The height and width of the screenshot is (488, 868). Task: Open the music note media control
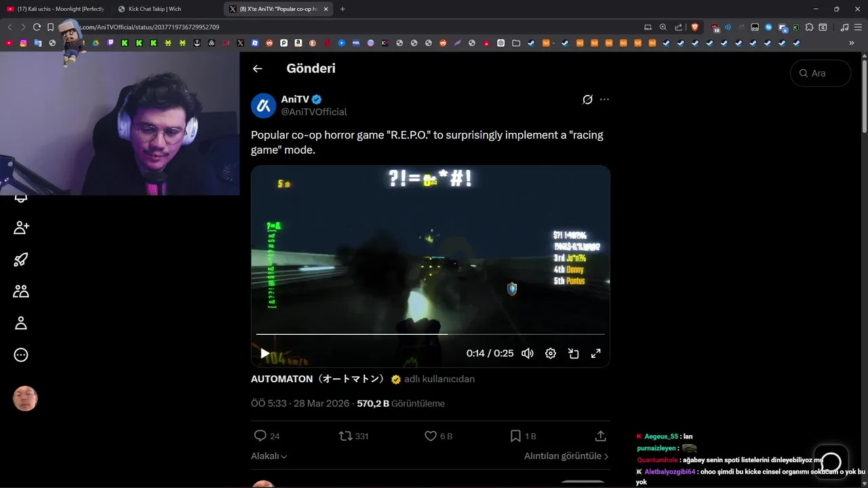844,27
